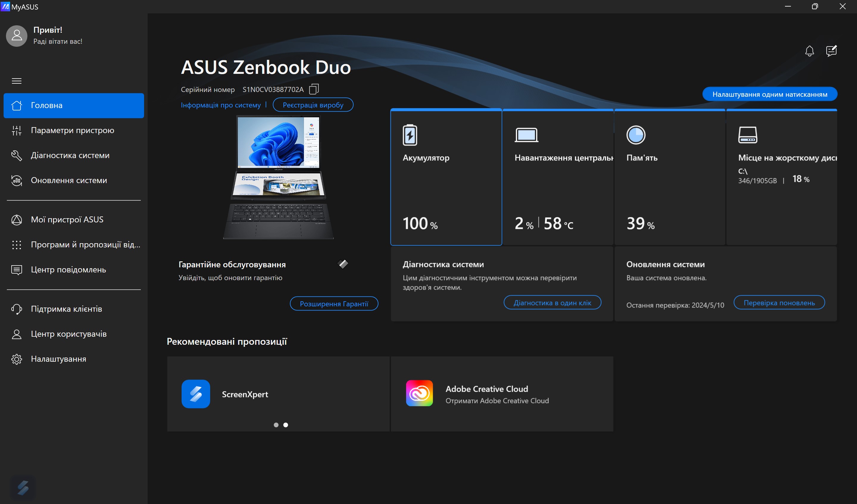
Task: Select Мої пристрої ASUS
Action: pyautogui.click(x=74, y=220)
